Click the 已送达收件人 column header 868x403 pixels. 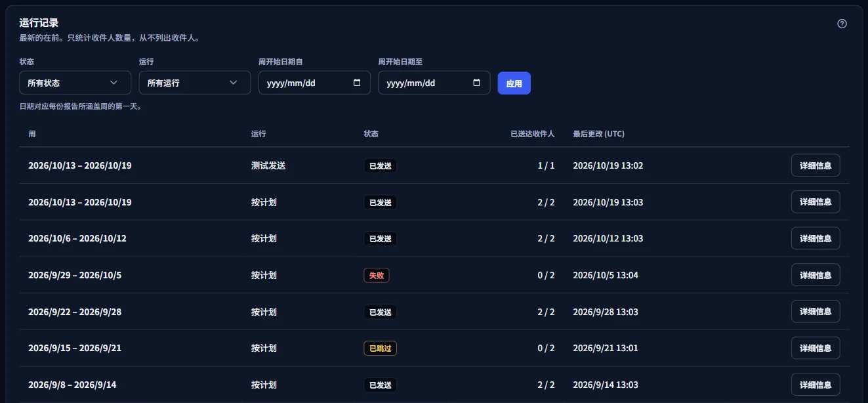[x=533, y=134]
